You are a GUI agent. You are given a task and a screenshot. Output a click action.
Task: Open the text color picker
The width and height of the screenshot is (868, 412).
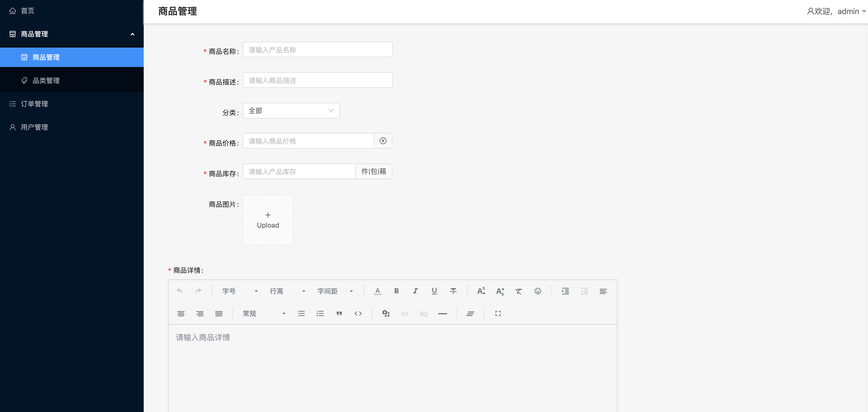pos(377,291)
